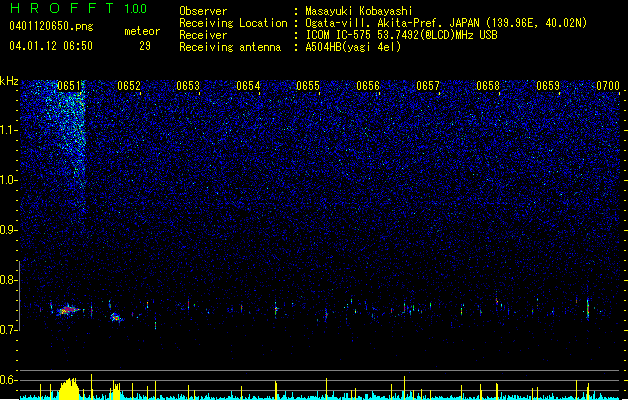Click the 0700 time marker

click(608, 86)
